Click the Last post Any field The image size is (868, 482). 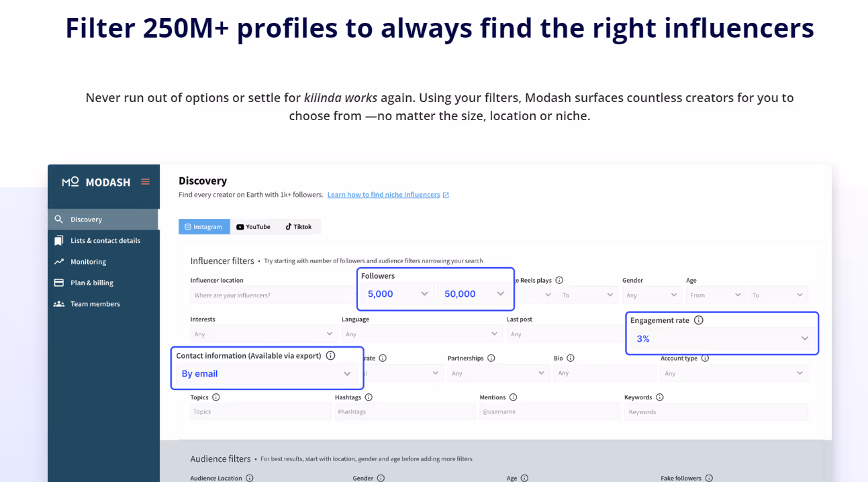(x=566, y=334)
